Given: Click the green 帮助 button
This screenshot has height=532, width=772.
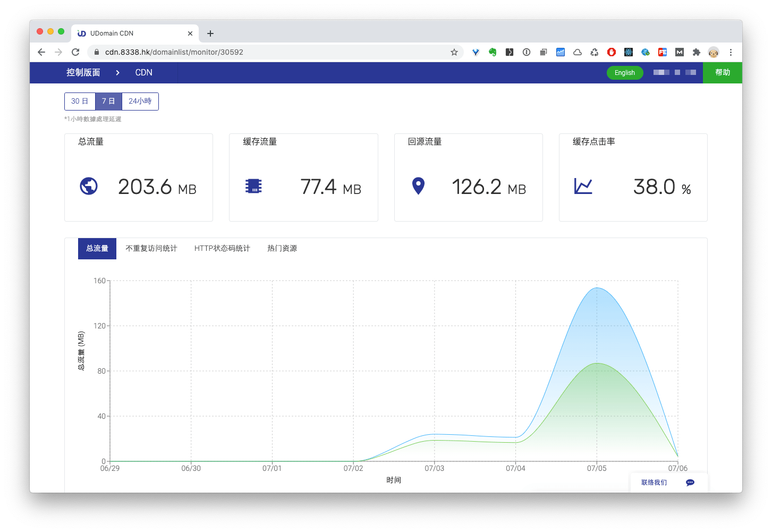Looking at the screenshot, I should tap(722, 73).
